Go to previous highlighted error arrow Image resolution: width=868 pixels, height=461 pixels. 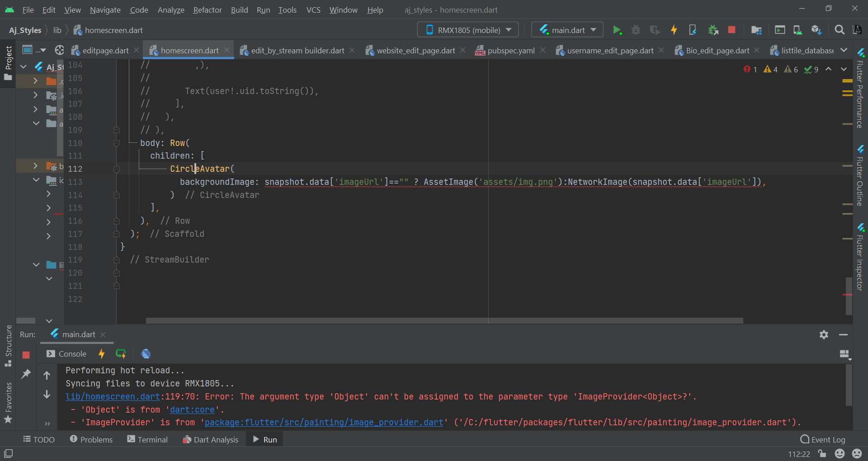(828, 69)
